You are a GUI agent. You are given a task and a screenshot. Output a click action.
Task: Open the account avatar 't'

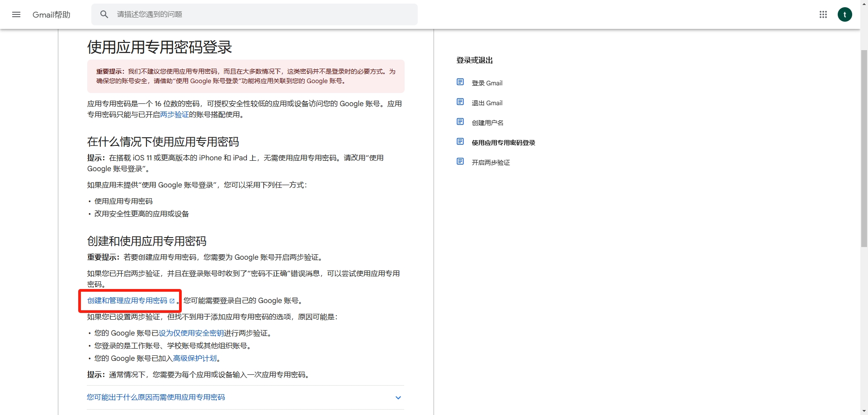844,14
